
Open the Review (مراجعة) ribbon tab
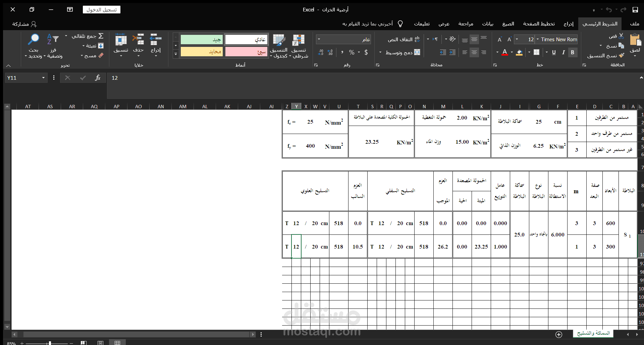tap(466, 24)
